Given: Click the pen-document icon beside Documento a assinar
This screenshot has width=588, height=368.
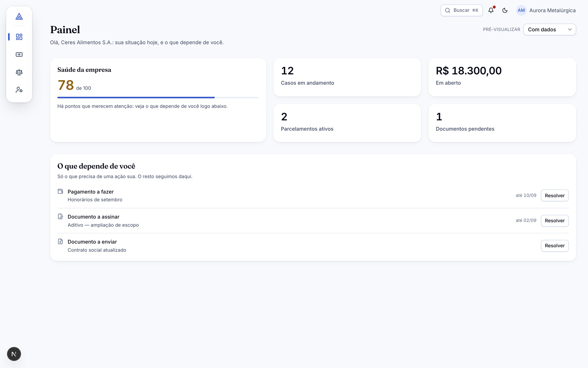Looking at the screenshot, I should click(x=60, y=216).
